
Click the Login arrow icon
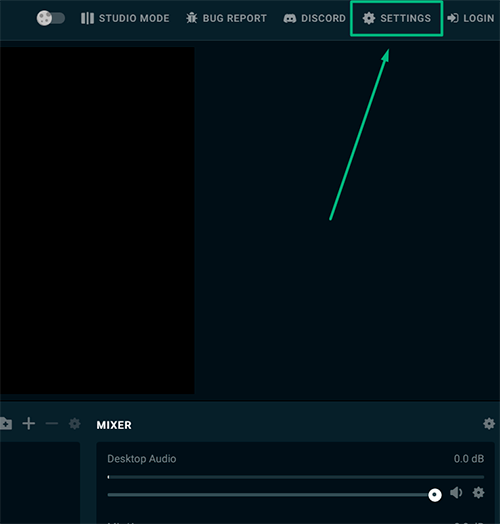pyautogui.click(x=453, y=18)
